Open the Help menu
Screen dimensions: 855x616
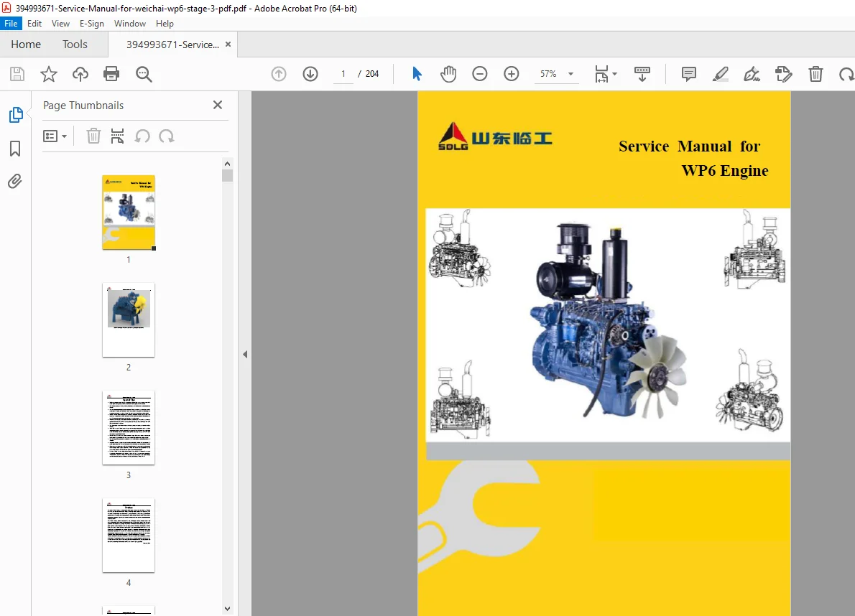tap(165, 24)
